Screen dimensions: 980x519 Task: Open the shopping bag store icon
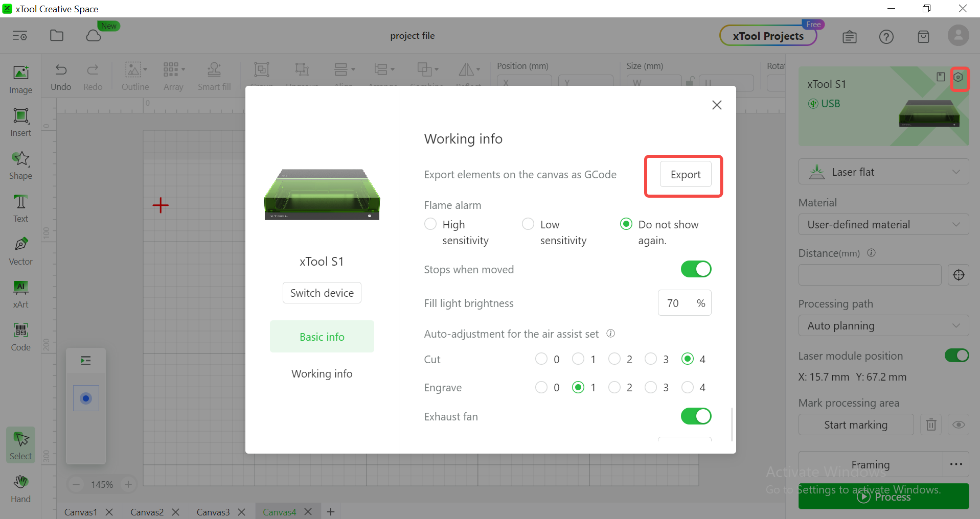click(x=923, y=37)
